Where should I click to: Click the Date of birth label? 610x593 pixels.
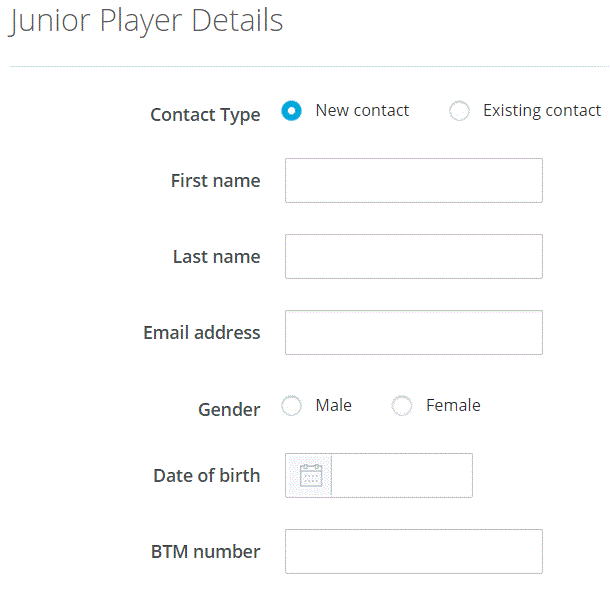point(206,475)
